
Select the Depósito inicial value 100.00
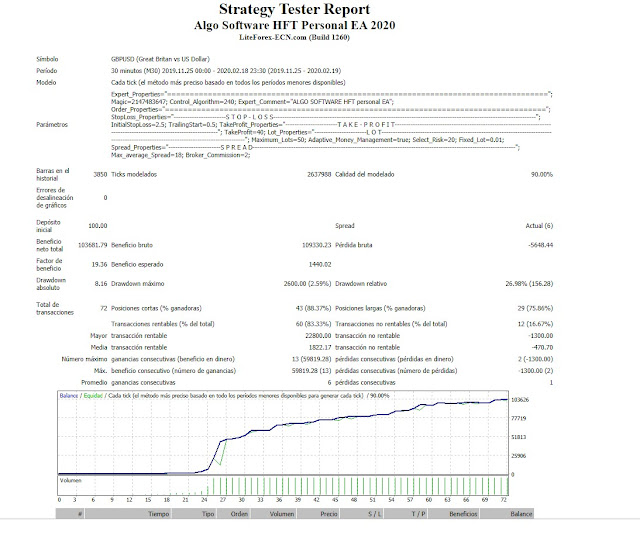[98, 226]
